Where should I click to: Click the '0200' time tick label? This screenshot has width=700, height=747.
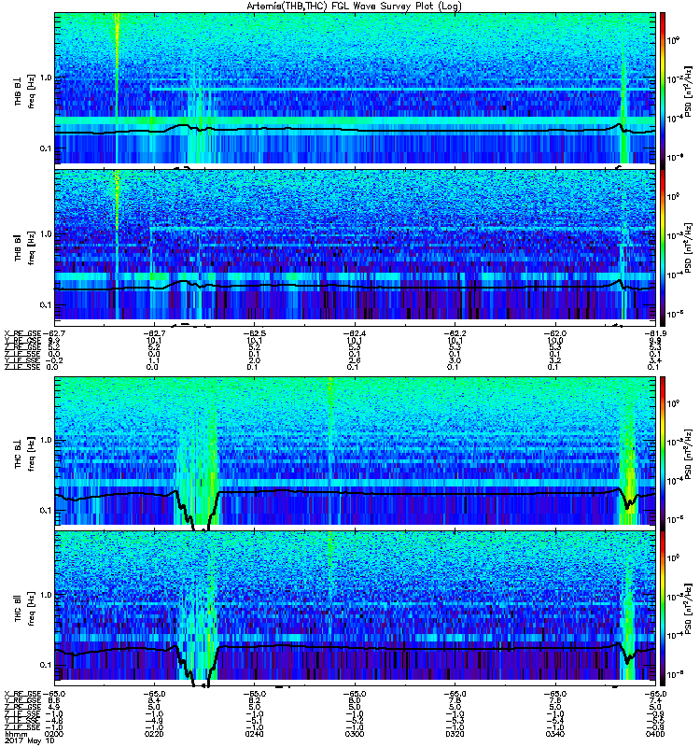click(53, 734)
